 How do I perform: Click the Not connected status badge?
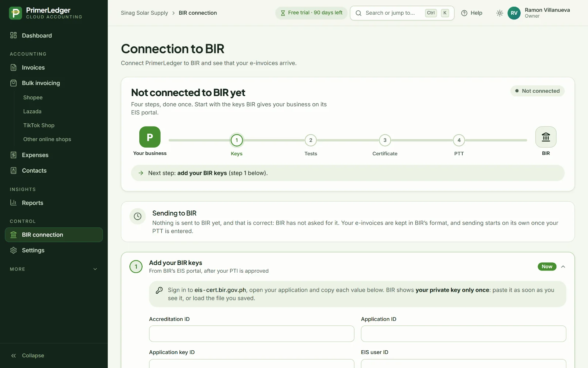[x=537, y=91]
